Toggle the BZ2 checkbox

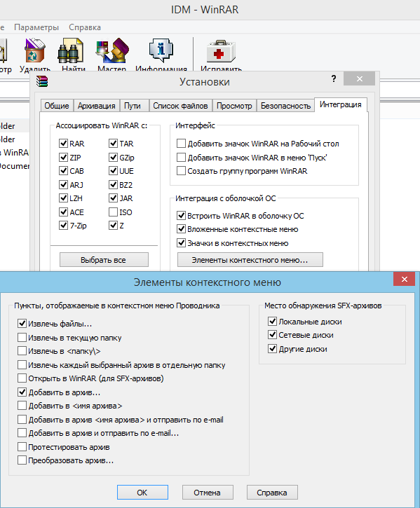[113, 185]
